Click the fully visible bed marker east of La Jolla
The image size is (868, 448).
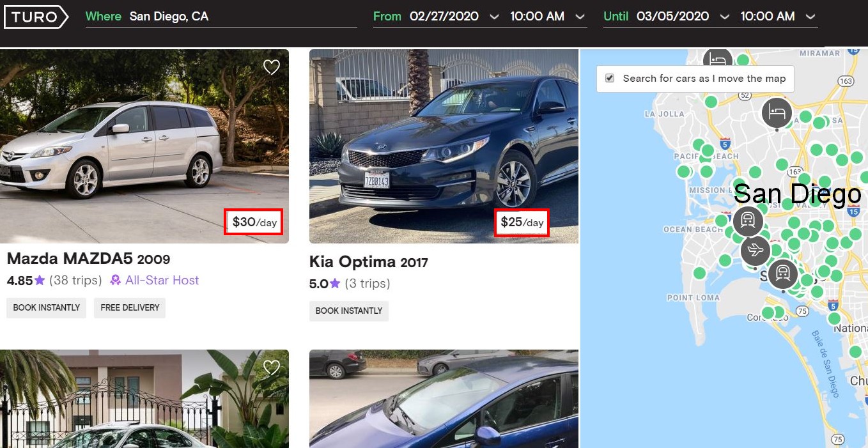[x=777, y=113]
